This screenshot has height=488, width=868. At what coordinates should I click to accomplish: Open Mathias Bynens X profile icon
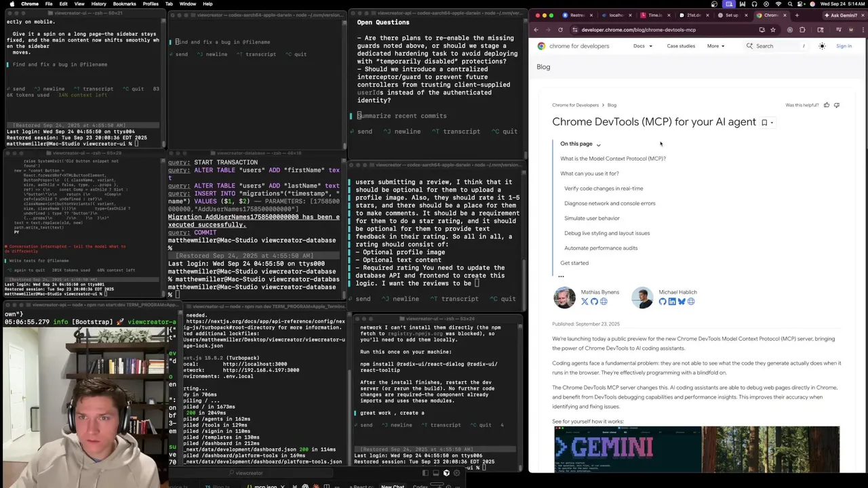[585, 302]
